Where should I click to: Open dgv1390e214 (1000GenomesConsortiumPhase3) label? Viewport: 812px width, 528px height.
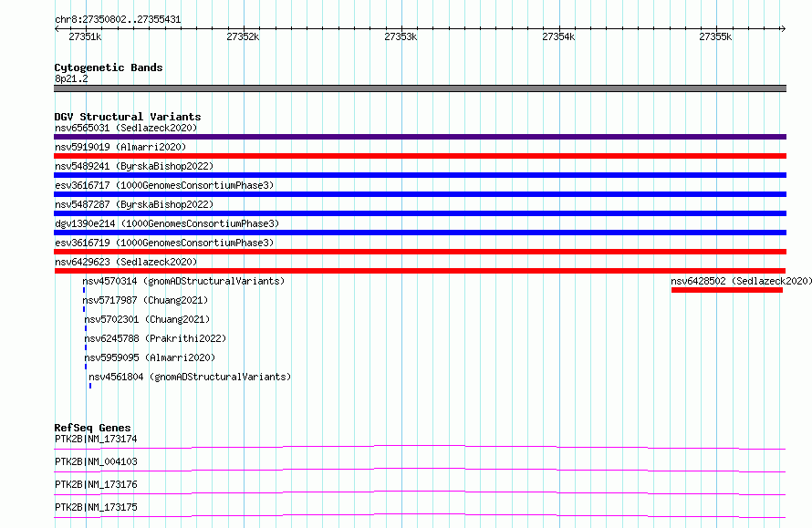point(167,223)
